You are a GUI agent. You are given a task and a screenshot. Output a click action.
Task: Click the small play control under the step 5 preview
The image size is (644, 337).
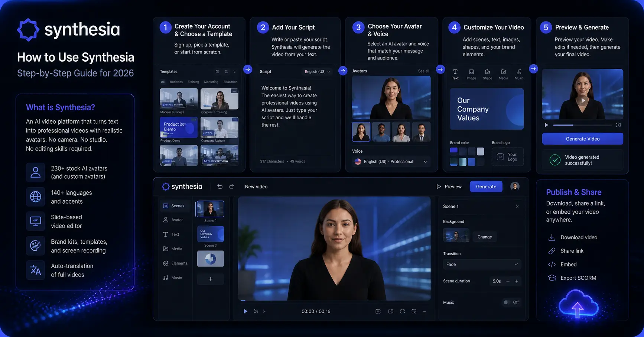click(546, 125)
